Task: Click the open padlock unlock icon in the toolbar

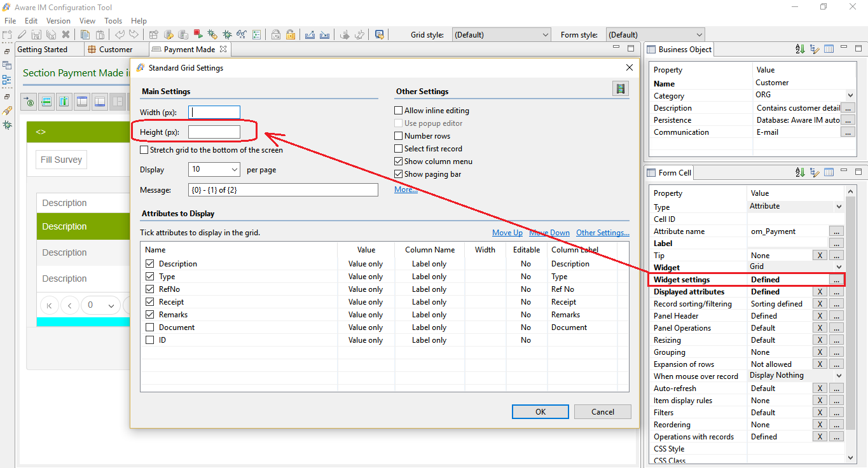Action: click(x=291, y=35)
